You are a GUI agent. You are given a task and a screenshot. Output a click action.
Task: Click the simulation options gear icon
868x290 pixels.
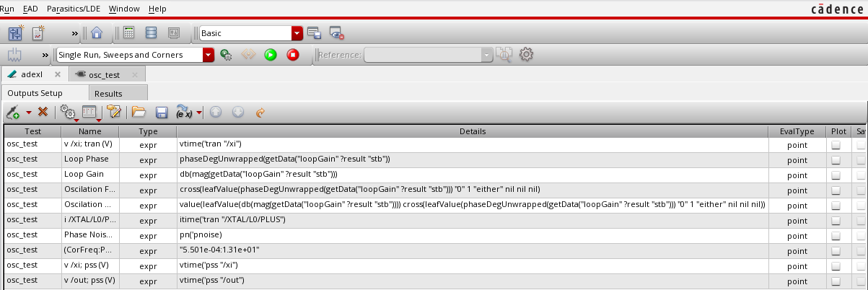pyautogui.click(x=226, y=55)
